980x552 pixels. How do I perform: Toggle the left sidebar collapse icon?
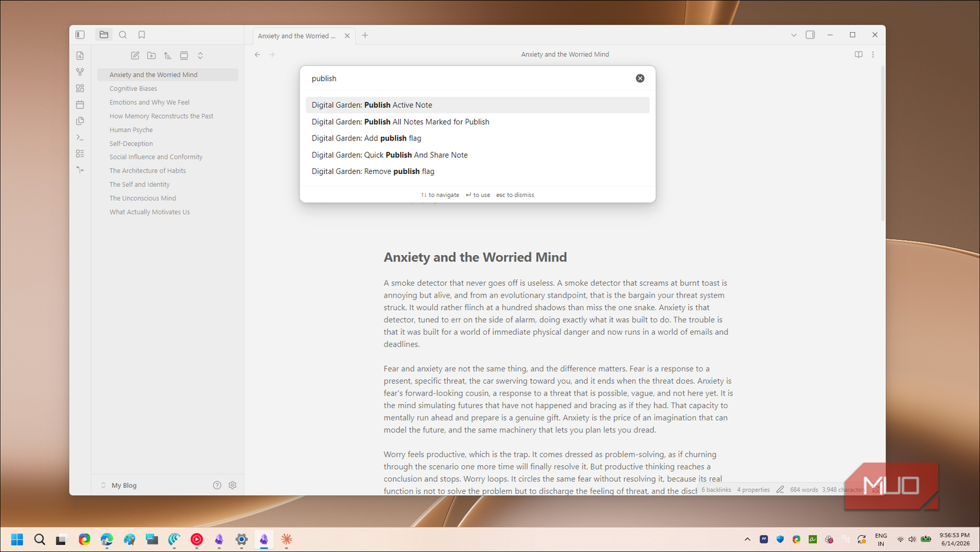click(80, 35)
